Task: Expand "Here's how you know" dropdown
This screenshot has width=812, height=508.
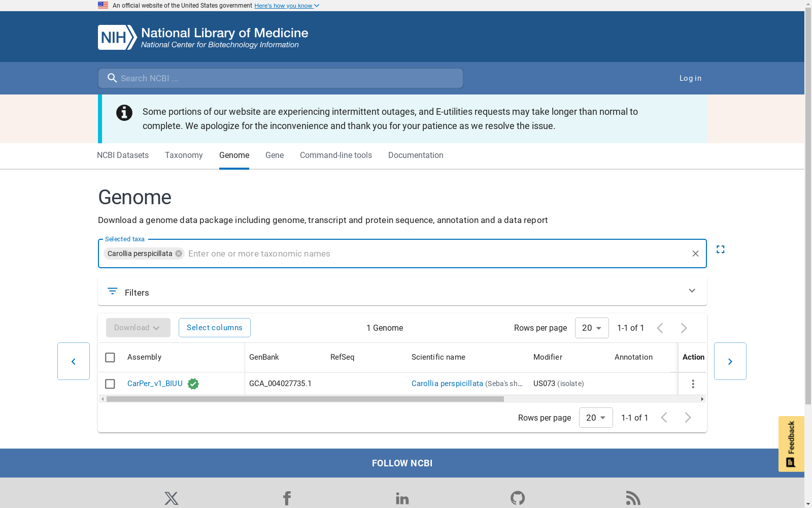Action: tap(287, 6)
